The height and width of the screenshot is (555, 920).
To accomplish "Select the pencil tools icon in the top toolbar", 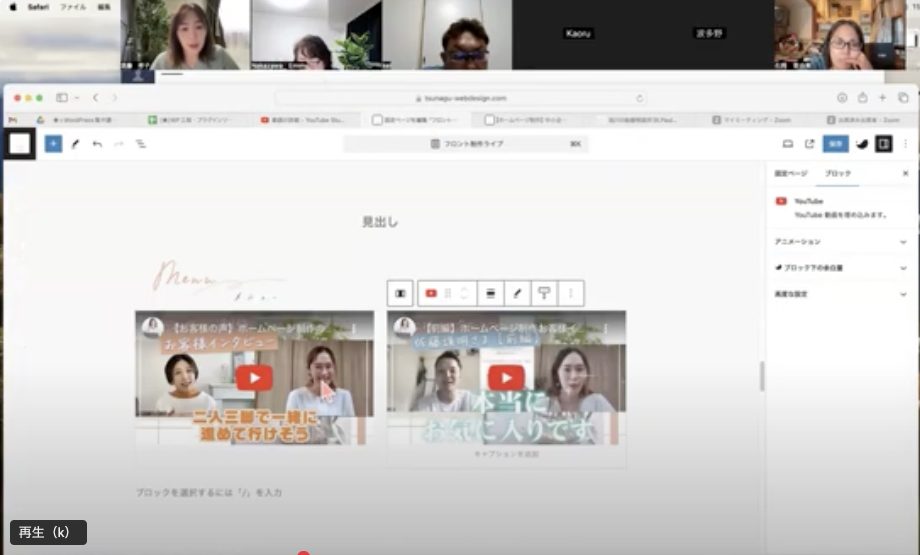I will (75, 144).
